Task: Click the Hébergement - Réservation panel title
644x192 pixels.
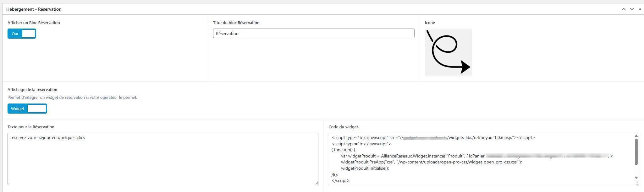Action: pos(34,9)
